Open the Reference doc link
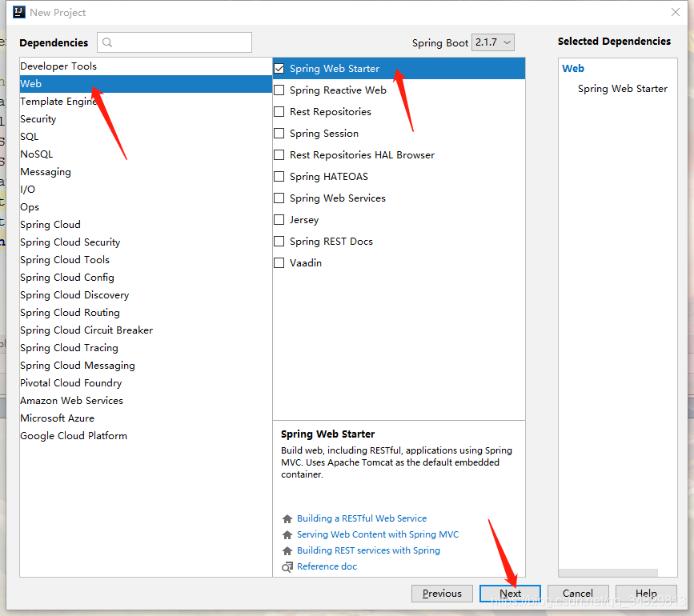Image resolution: width=694 pixels, height=616 pixels. click(x=327, y=567)
